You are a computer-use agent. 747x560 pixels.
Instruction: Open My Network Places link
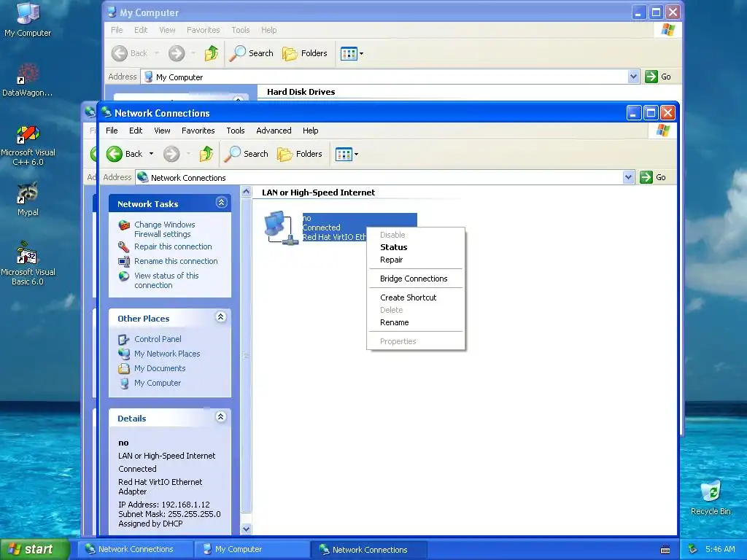click(x=167, y=354)
